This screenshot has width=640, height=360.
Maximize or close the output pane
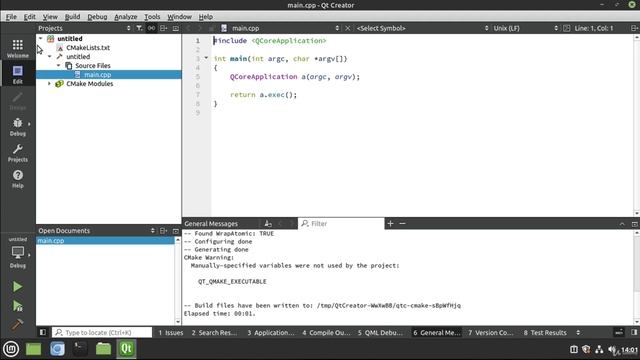[634, 224]
